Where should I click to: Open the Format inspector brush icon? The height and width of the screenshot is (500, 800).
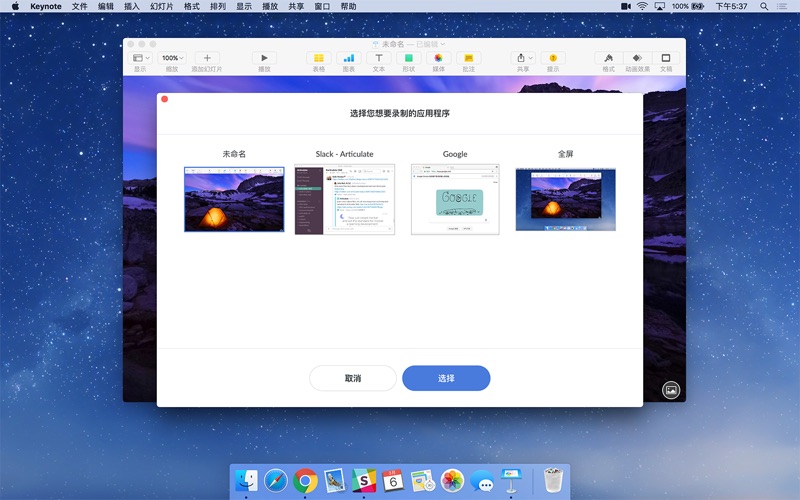pyautogui.click(x=608, y=58)
